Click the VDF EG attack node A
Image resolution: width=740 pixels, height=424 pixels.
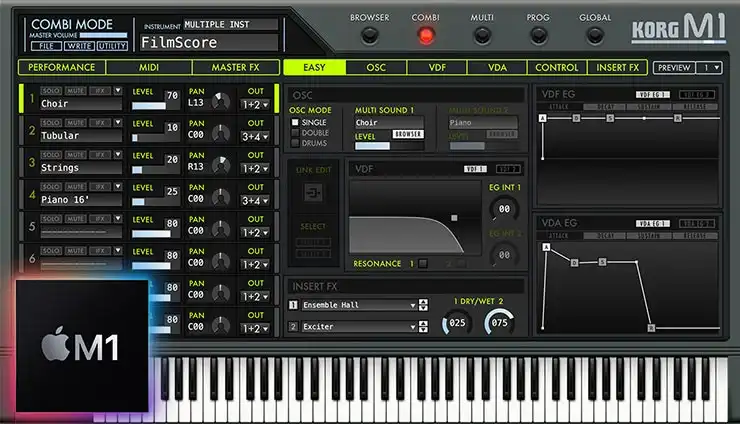(x=543, y=118)
